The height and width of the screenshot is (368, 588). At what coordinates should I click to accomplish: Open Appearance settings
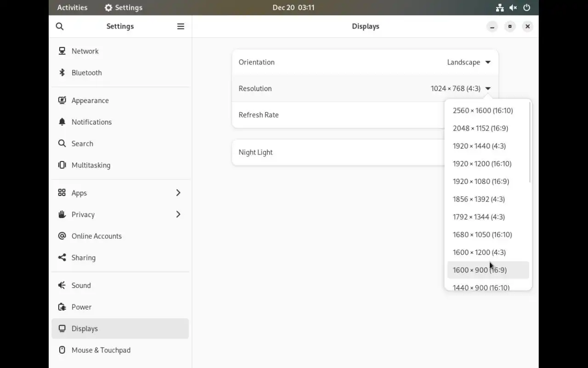click(120, 100)
